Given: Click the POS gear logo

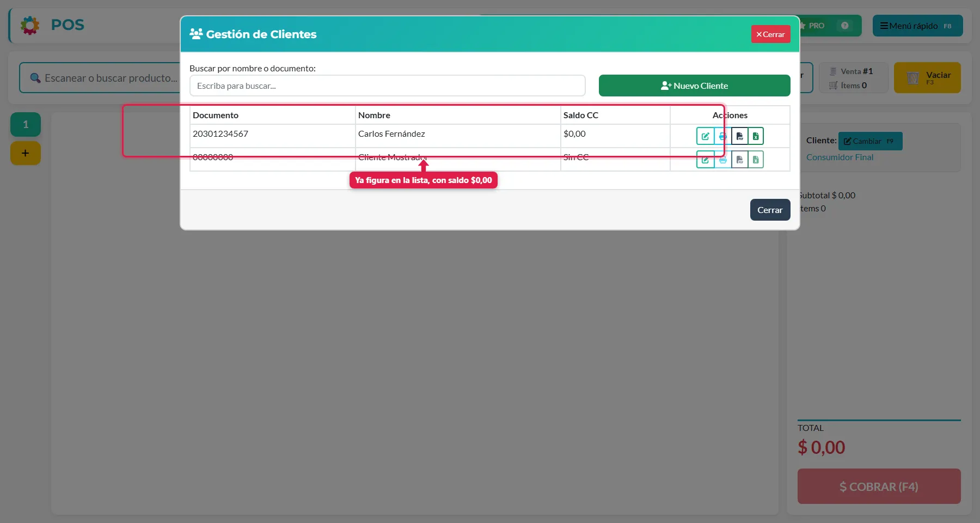Looking at the screenshot, I should click(x=30, y=25).
